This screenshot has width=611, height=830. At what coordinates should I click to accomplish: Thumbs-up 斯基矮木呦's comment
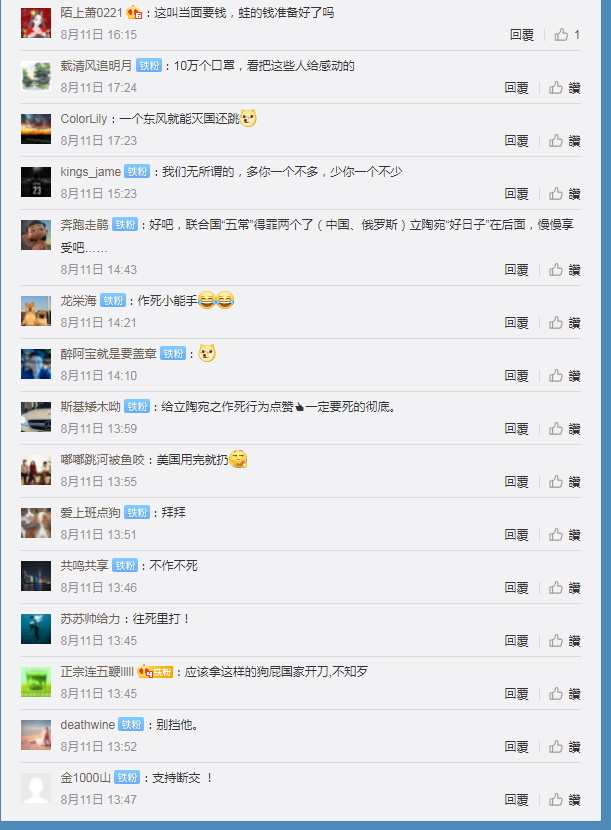(x=564, y=429)
